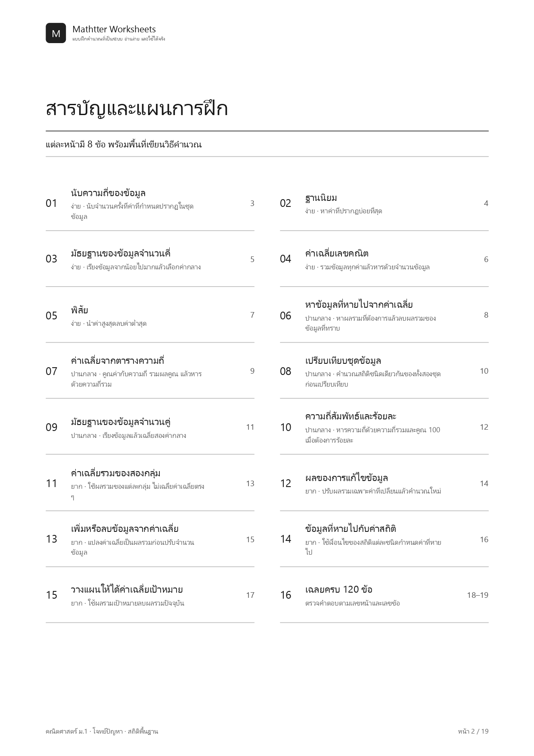
Task: Go to entry 04 ค่าเฉลี่ยเลขคณิต
Action: point(384,259)
